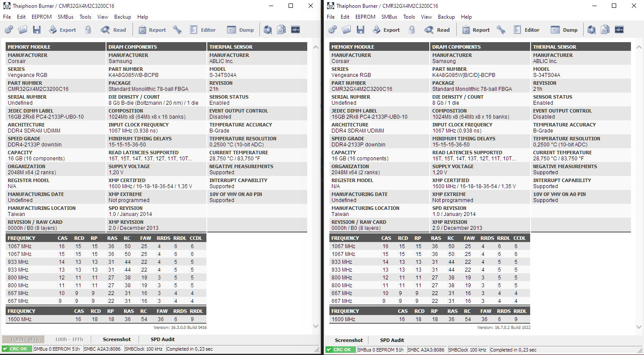
Task: Click the copy pages icon in left window
Action: tap(282, 30)
